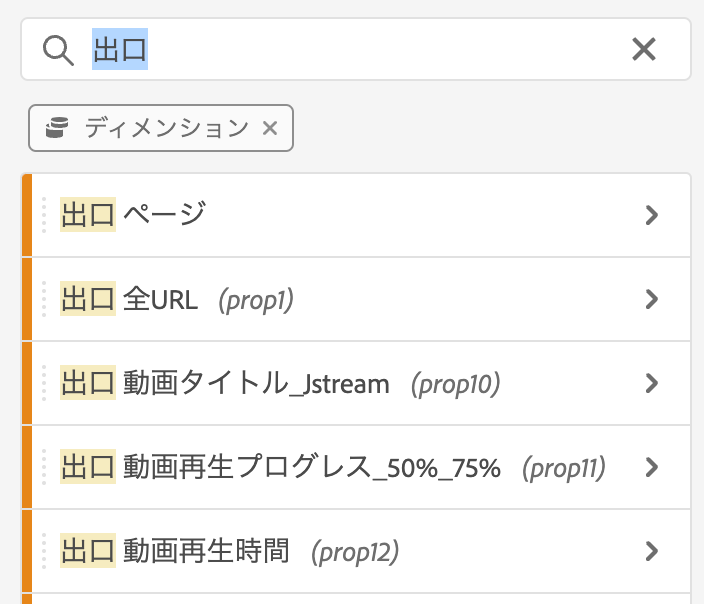
Task: Expand the 出口 全URL (prop1) chevron
Action: point(652,299)
